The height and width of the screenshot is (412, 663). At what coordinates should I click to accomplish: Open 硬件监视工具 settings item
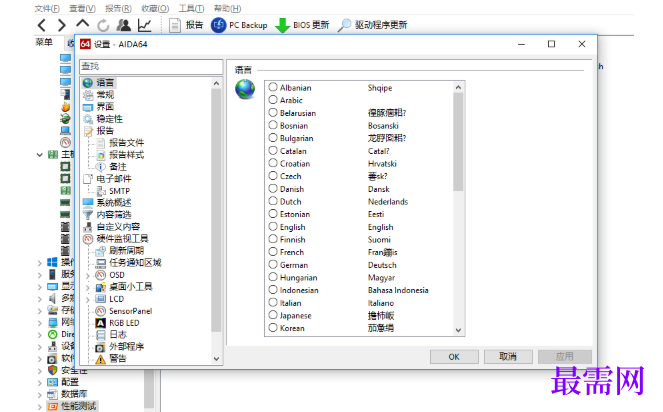tap(116, 239)
